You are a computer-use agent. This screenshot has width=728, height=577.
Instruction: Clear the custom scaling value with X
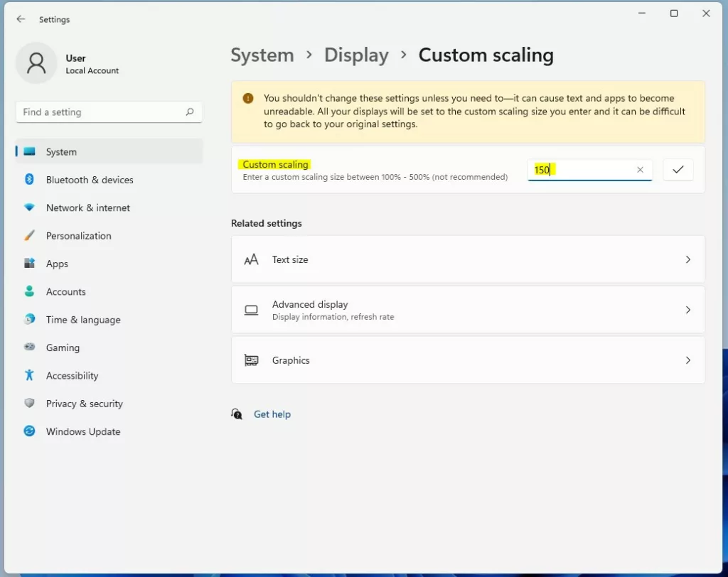[640, 170]
